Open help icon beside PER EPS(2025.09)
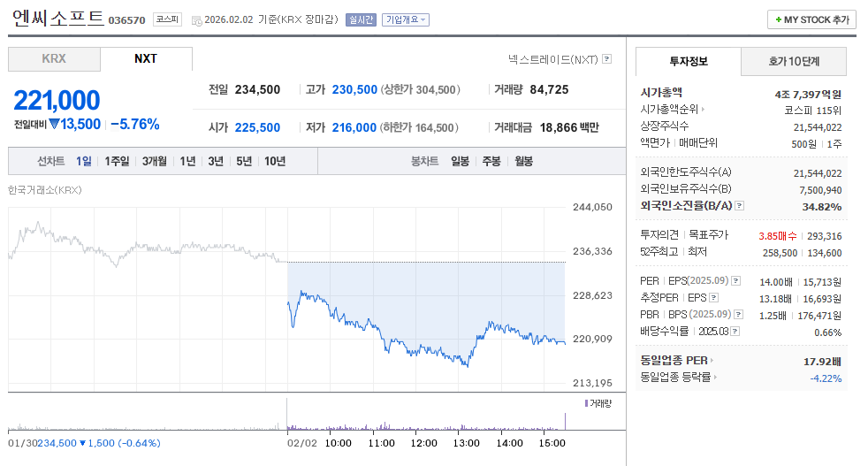Screen dimensions: 868x466 click(735, 281)
